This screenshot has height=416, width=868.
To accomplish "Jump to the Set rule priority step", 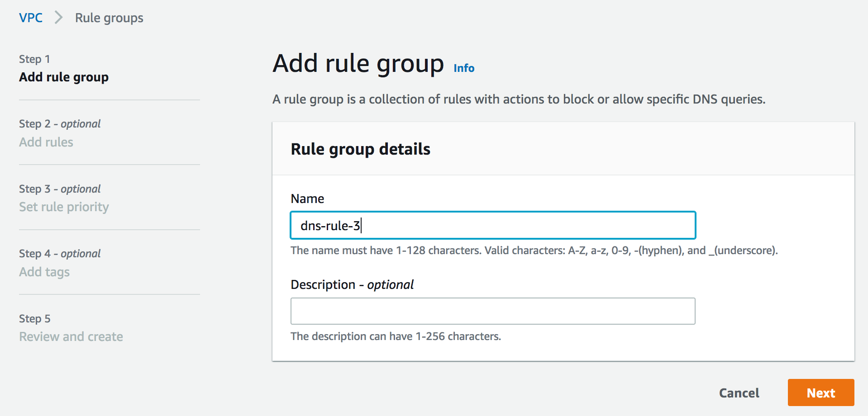I will tap(64, 207).
